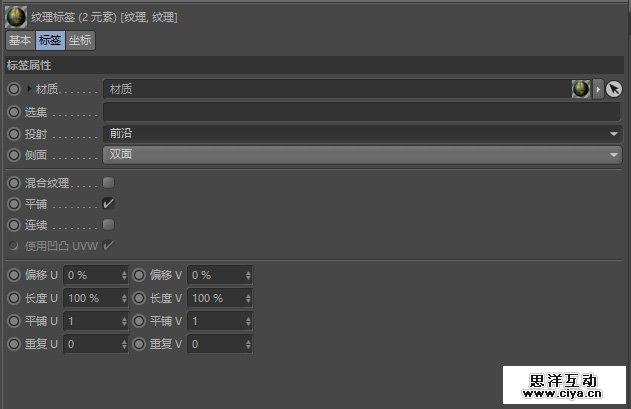
Task: Open the small arrow menu beside material thumbnail
Action: click(x=598, y=89)
